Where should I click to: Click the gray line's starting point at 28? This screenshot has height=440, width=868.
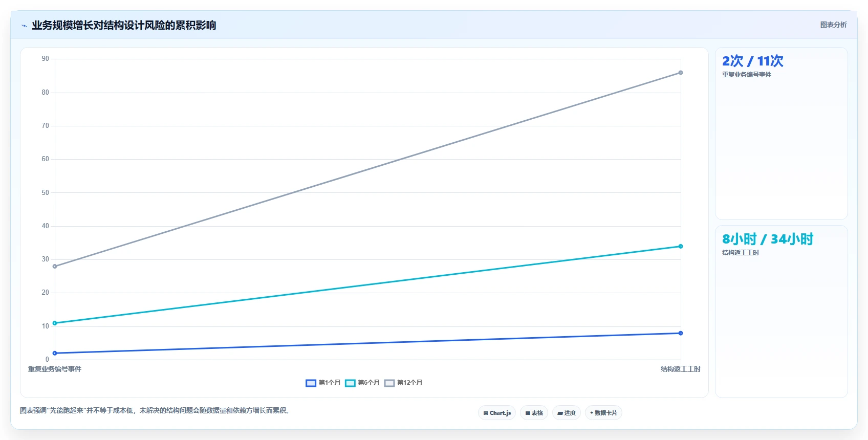tap(55, 266)
